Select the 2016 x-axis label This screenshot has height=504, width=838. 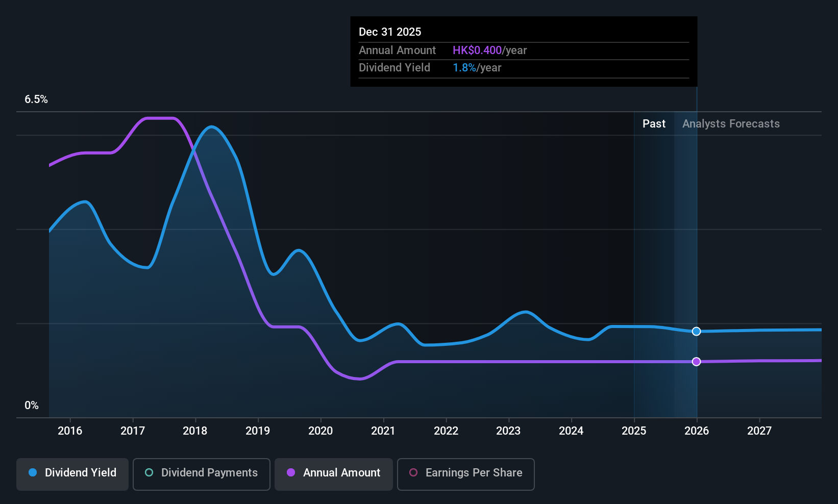click(70, 431)
